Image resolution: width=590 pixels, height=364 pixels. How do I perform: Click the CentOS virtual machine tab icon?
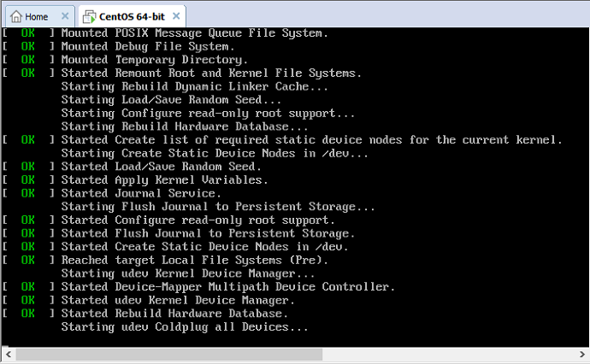(x=90, y=16)
